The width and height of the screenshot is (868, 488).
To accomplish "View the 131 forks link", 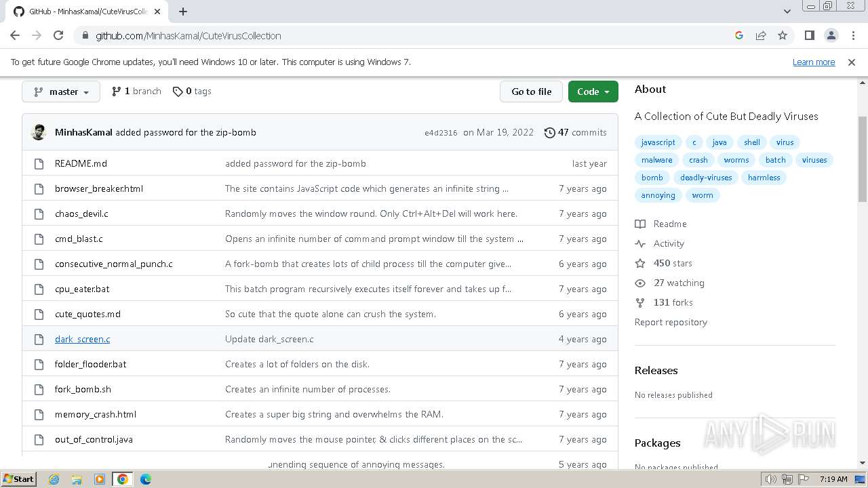I will [664, 302].
